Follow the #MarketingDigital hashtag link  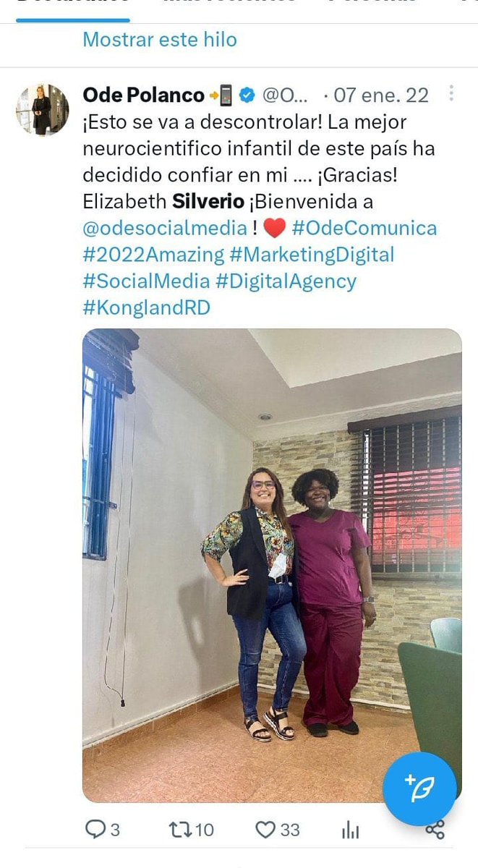pos(312,255)
